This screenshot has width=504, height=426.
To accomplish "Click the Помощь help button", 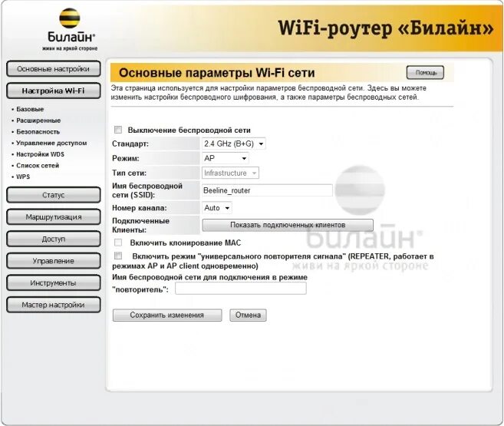I will point(425,73).
